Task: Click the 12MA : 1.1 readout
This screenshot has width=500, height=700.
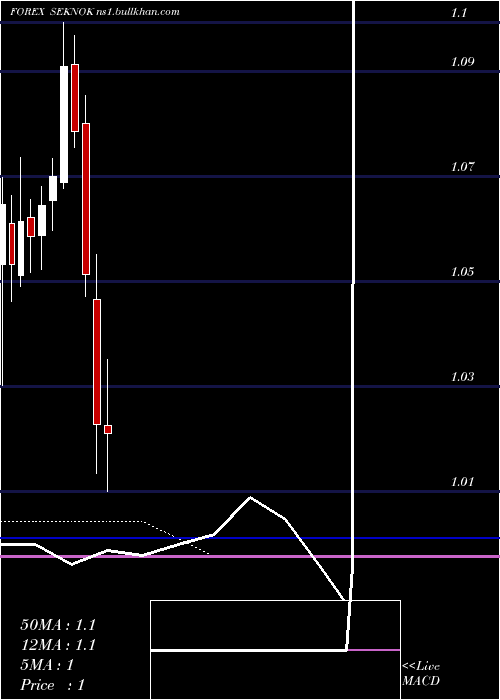Action: pyautogui.click(x=58, y=645)
